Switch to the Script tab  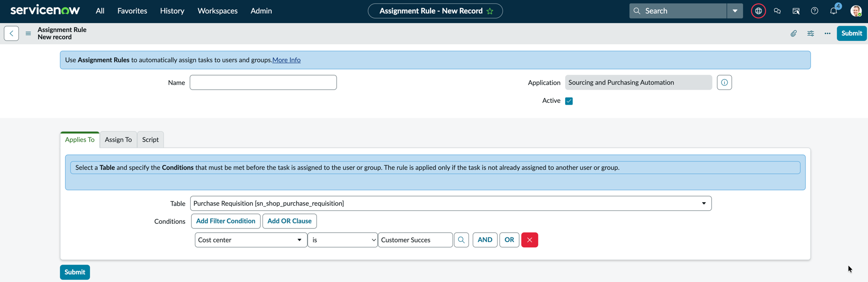[x=150, y=140]
